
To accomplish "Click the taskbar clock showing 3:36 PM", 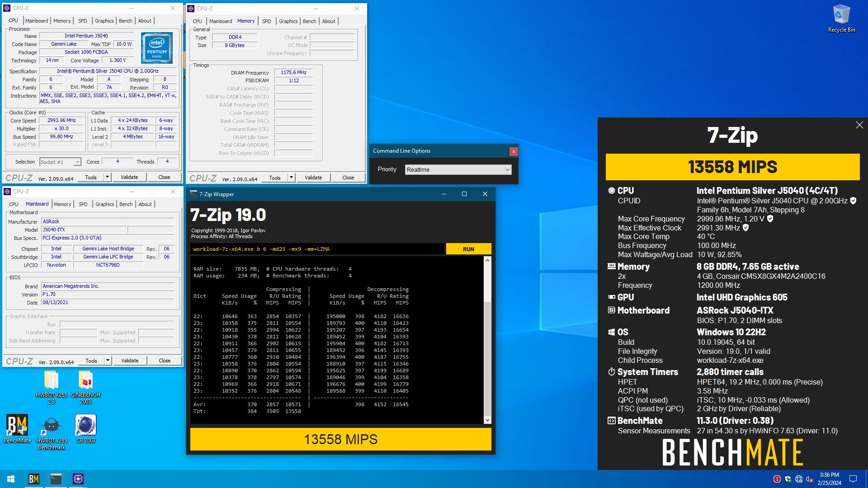I will coord(830,479).
